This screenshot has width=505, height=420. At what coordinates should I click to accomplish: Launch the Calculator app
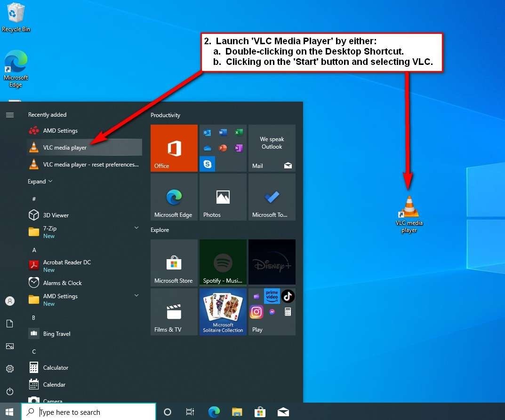click(84, 367)
